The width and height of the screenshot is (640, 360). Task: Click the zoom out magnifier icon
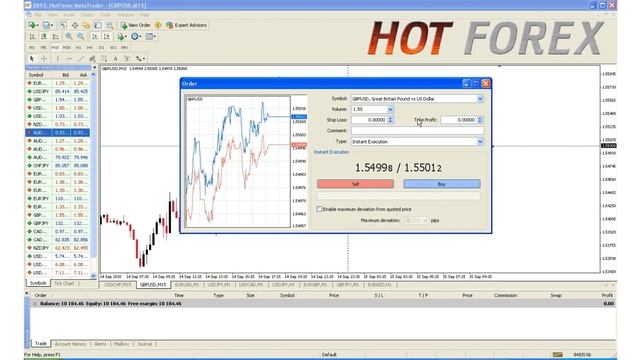pyautogui.click(x=81, y=36)
